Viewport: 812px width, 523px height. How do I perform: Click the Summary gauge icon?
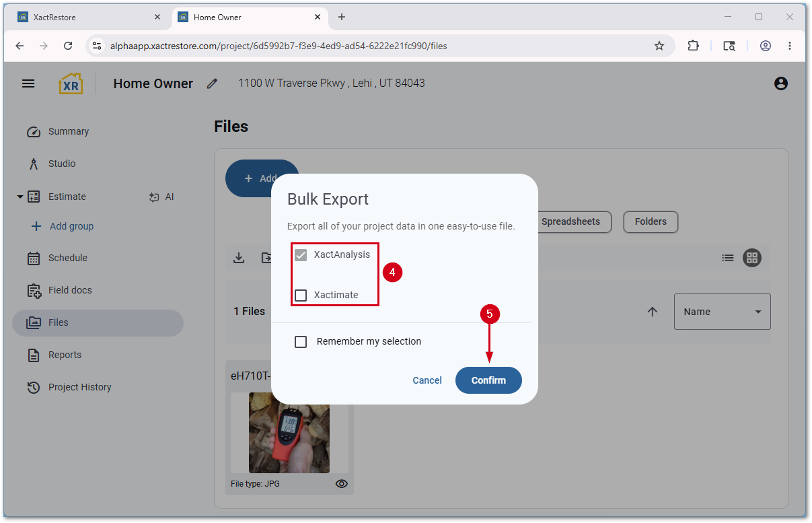(x=34, y=132)
